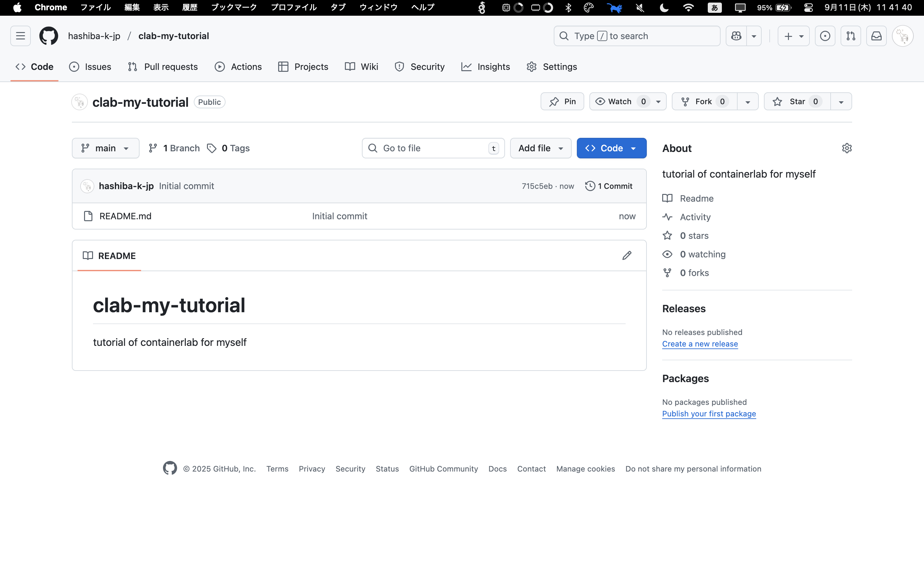Click the GitHub Octocat logo
924x577 pixels.
coord(48,36)
